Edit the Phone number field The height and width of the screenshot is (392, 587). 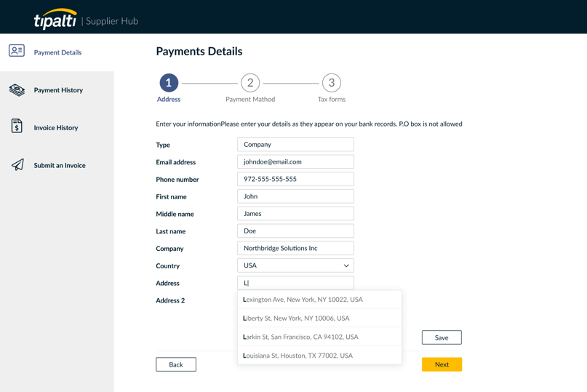(295, 179)
